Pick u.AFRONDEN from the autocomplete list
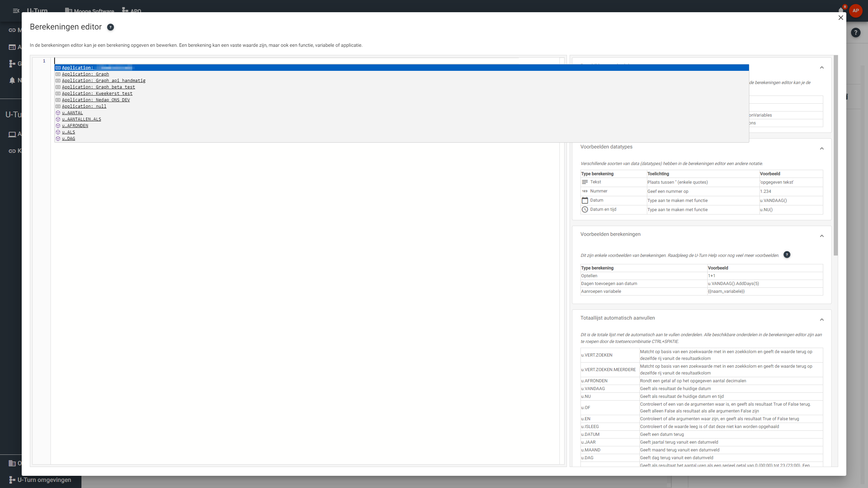Screen dimensions: 868x488 coord(75,126)
